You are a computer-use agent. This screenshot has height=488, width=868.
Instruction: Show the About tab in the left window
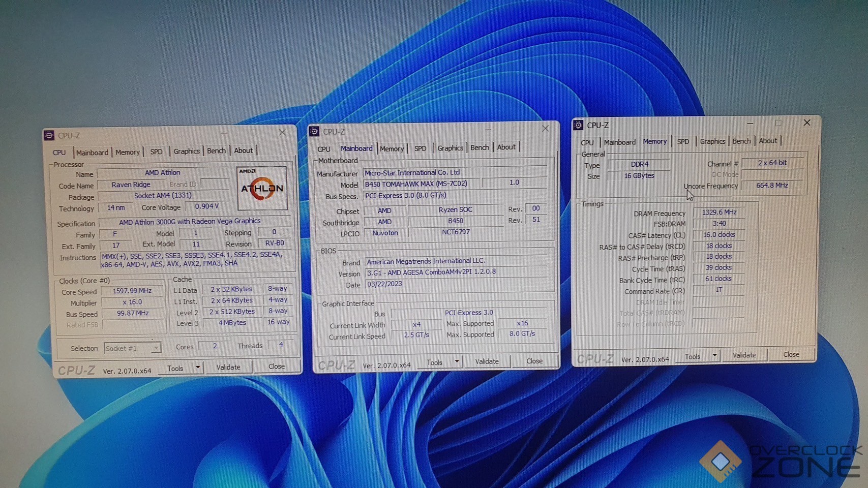(x=244, y=150)
